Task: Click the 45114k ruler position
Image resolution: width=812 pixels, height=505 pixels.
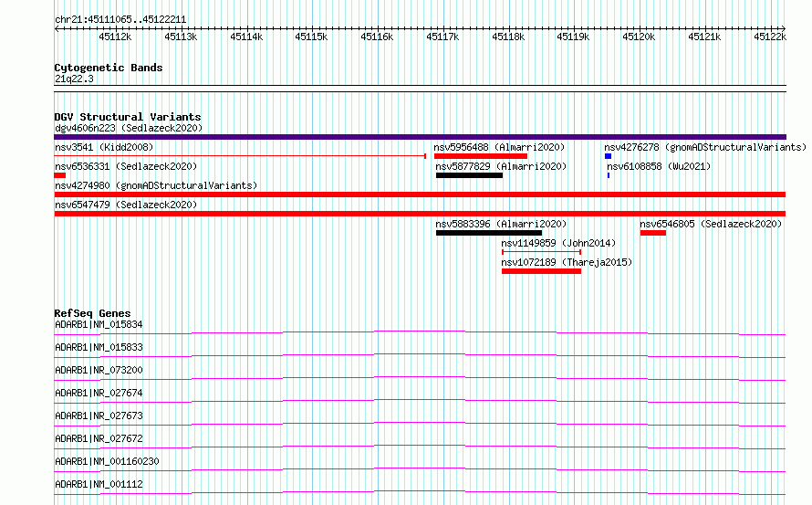Action: [246, 37]
